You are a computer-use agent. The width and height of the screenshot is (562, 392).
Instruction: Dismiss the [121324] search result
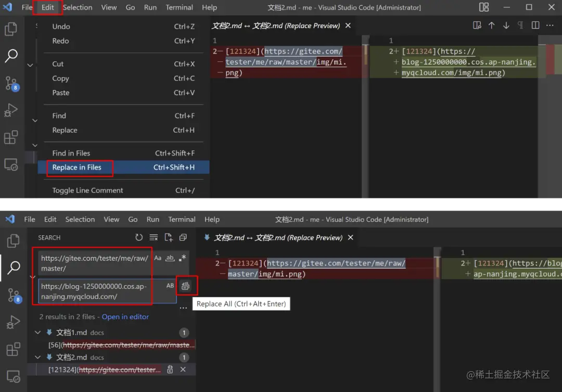pos(183,370)
